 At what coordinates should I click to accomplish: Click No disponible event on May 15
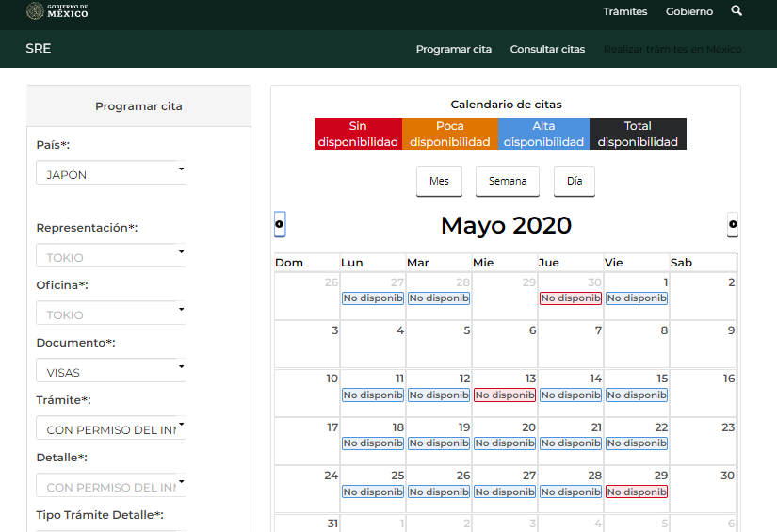coord(637,395)
